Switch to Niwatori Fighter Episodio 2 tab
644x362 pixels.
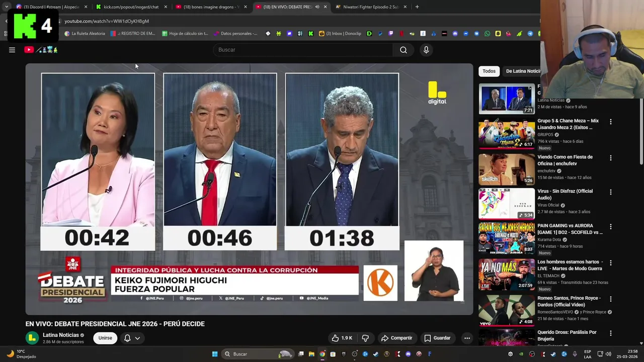point(371,7)
